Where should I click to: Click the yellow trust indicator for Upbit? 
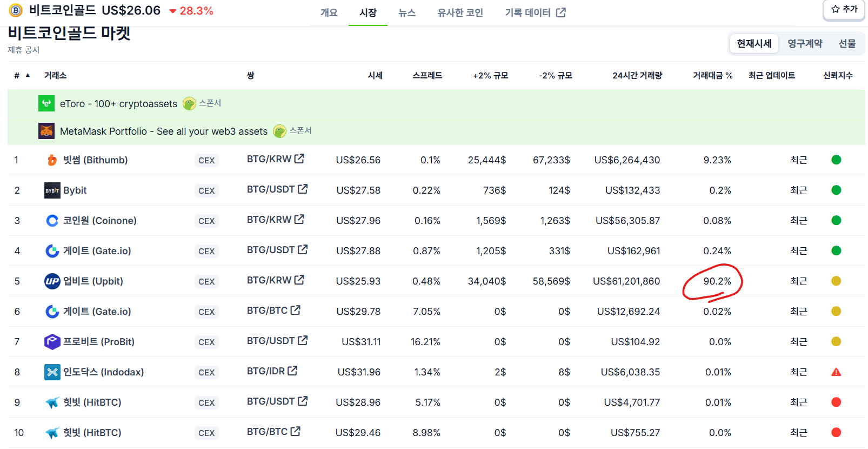(836, 281)
